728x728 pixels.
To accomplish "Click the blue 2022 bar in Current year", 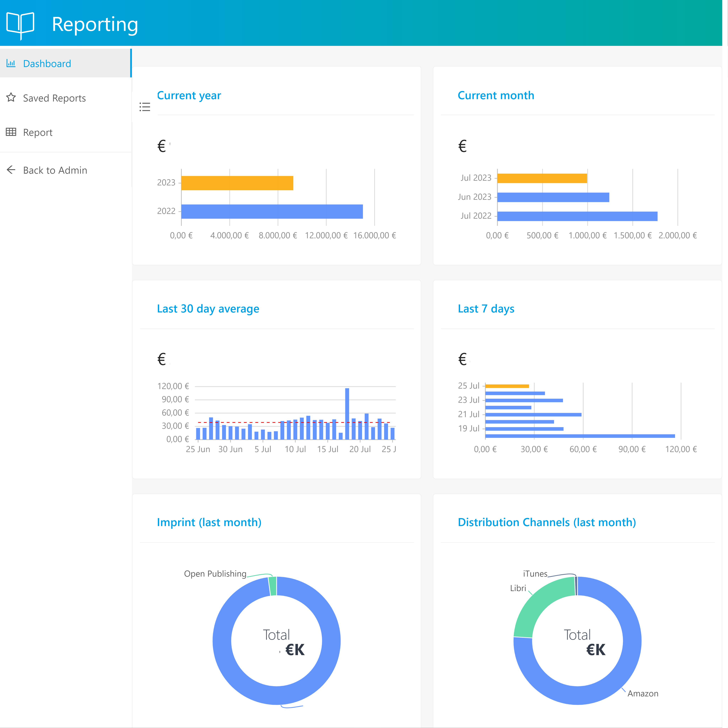I will pos(272,211).
